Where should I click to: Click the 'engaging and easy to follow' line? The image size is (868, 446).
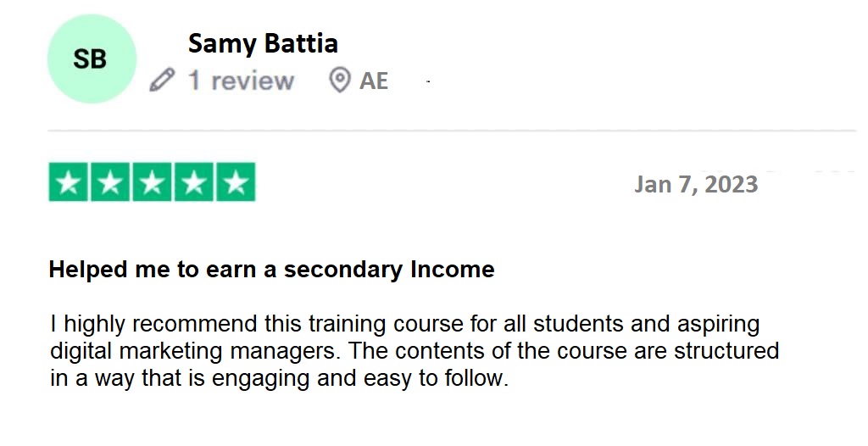pyautogui.click(x=279, y=378)
